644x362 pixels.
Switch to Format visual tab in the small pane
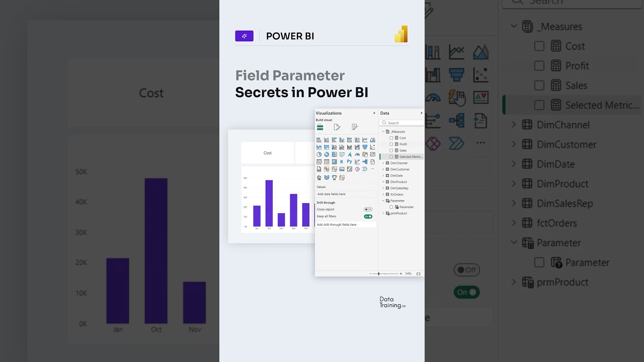click(337, 127)
